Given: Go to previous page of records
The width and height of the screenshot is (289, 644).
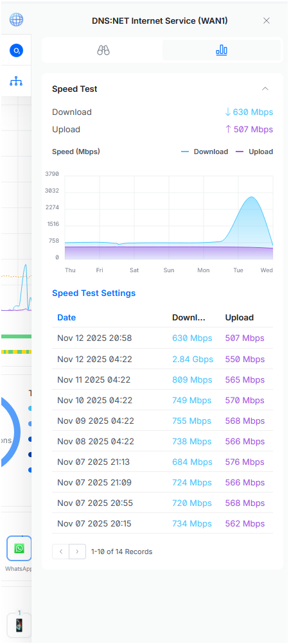Looking at the screenshot, I should (61, 552).
